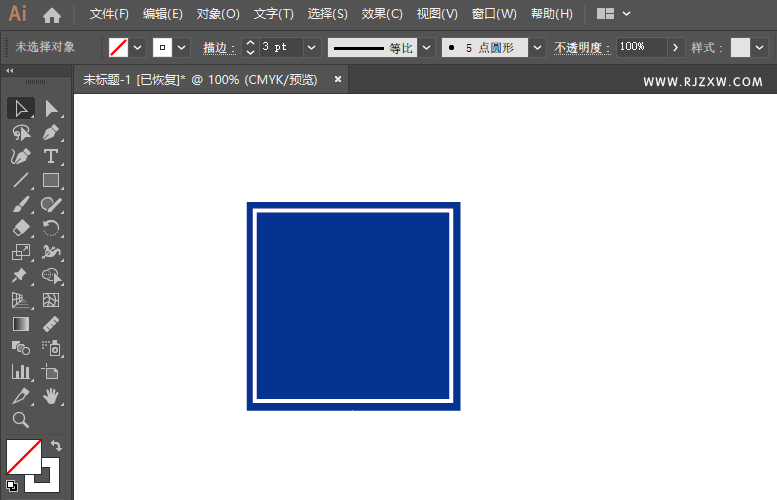This screenshot has height=500, width=777.
Task: Select the Puppet Warp pin tool
Action: [21, 276]
